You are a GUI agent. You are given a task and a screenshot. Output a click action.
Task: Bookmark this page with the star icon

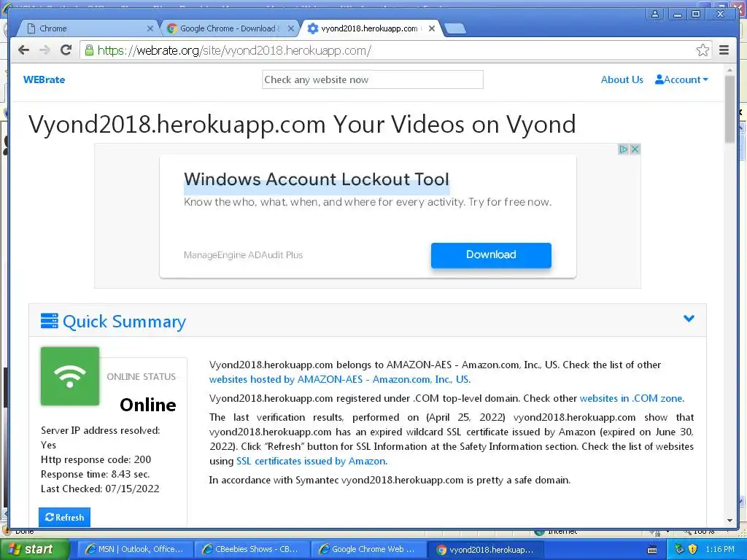[703, 50]
